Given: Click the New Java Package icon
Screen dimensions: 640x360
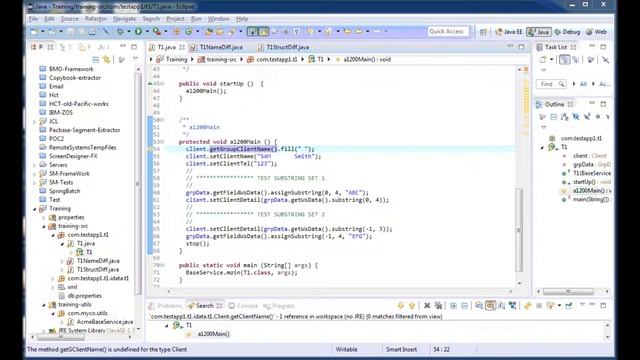Looking at the screenshot, I should (x=177, y=31).
